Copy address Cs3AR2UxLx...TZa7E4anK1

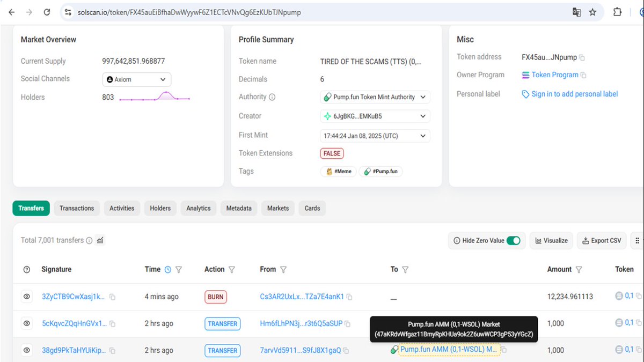tap(349, 297)
